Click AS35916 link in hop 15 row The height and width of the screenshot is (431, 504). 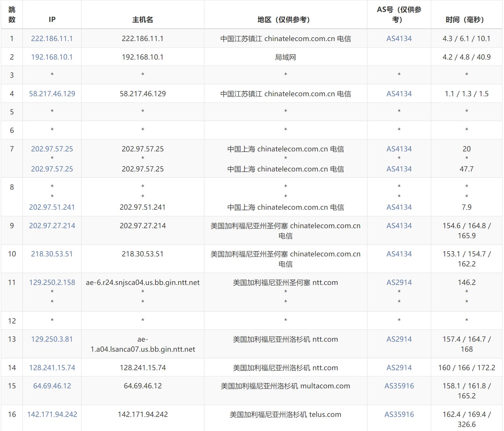coord(399,386)
